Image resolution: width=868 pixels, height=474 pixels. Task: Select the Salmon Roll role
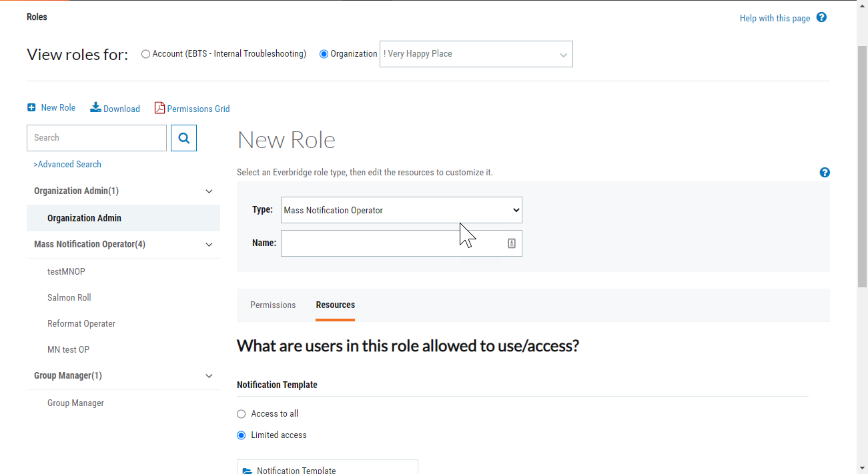point(69,297)
